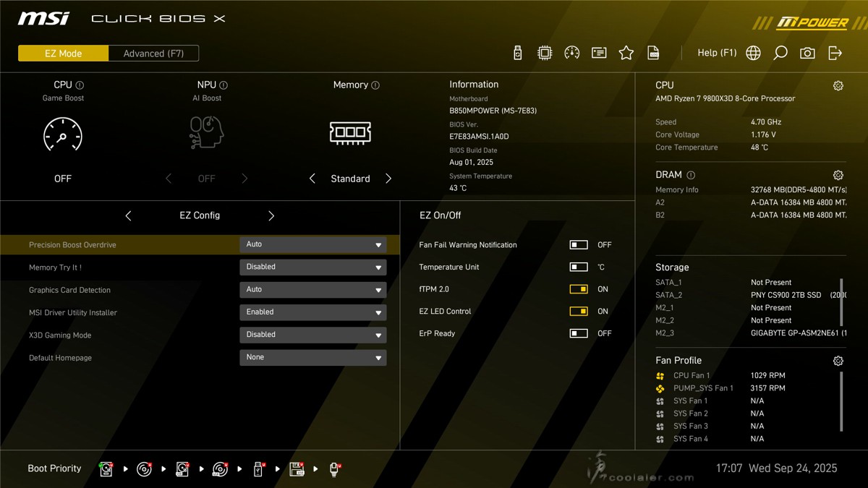This screenshot has width=868, height=488.
Task: Toggle Fan Fail Warning Notification switch
Action: pyautogui.click(x=579, y=245)
